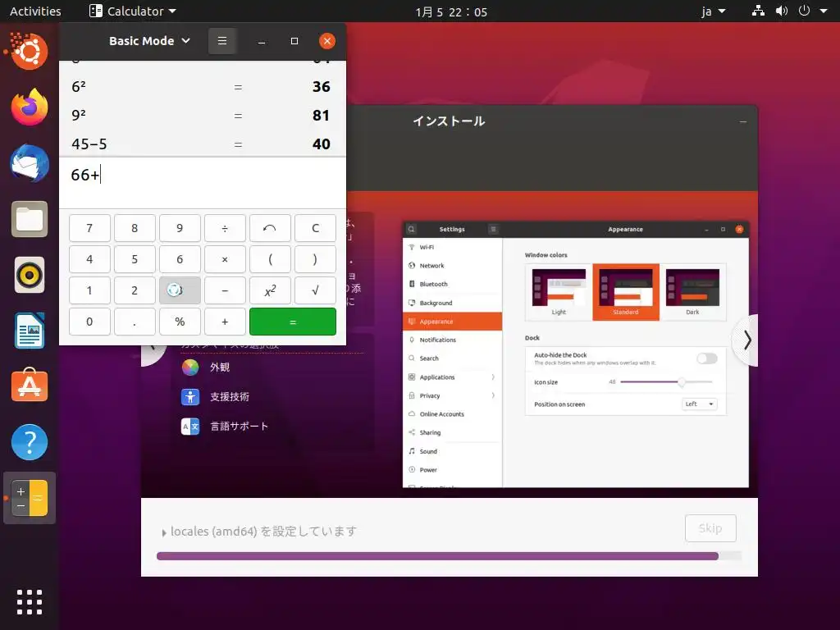Open clock date menu in top bar
Screen dimensions: 840x630
(x=451, y=11)
